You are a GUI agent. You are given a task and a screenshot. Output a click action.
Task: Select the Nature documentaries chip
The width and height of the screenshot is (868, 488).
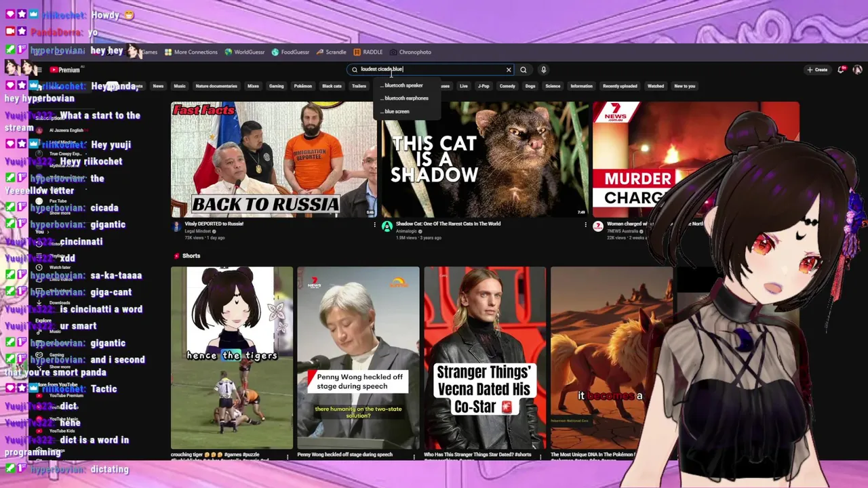click(x=216, y=86)
